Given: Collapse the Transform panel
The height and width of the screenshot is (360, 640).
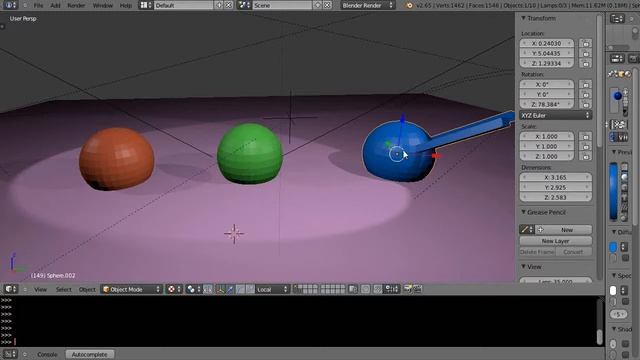Looking at the screenshot, I should 523,18.
